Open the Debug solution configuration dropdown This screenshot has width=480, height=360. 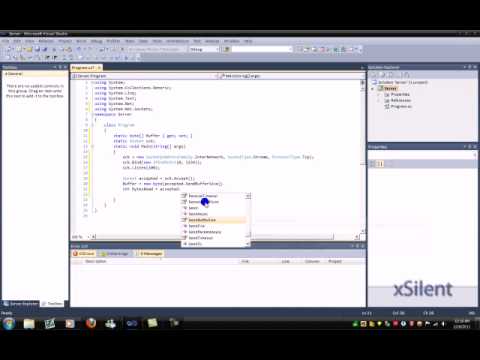(x=204, y=49)
